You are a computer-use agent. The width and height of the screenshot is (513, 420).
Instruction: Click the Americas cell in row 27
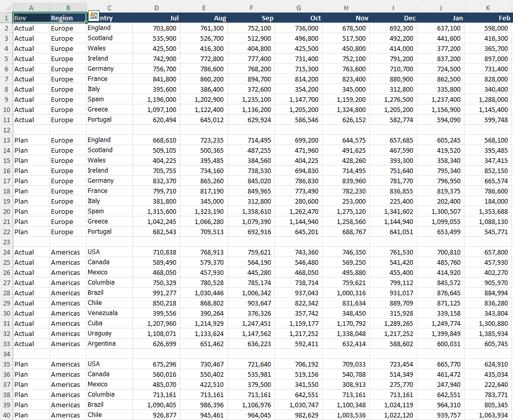[68, 283]
